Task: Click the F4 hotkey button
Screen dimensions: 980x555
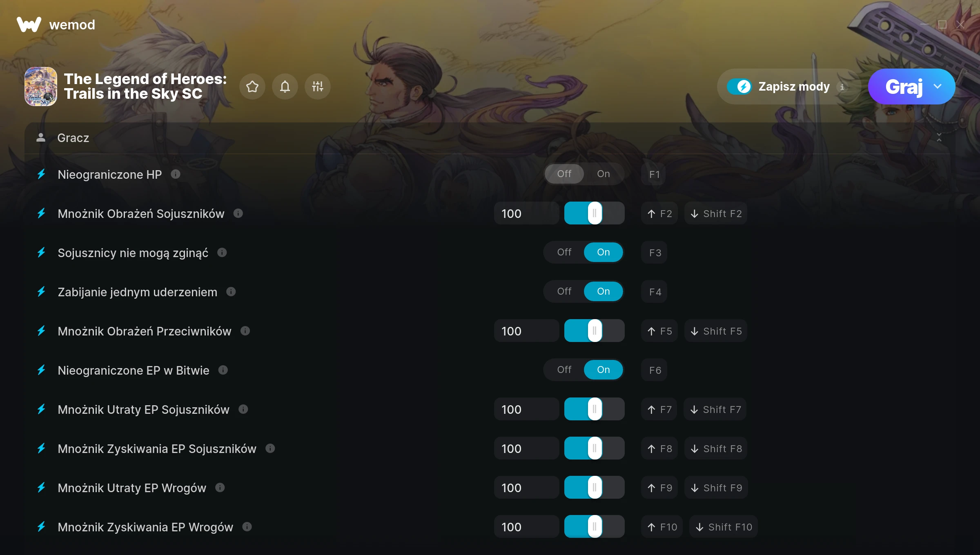Action: pos(655,292)
